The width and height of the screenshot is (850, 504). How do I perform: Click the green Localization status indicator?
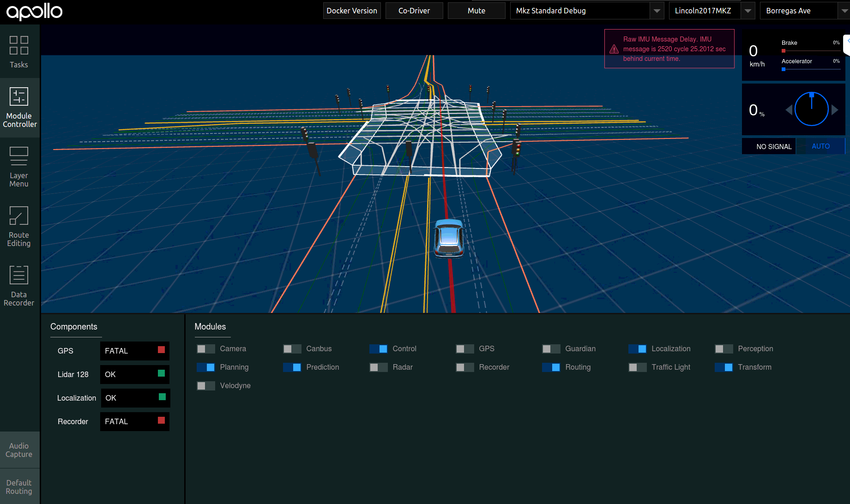(x=162, y=396)
